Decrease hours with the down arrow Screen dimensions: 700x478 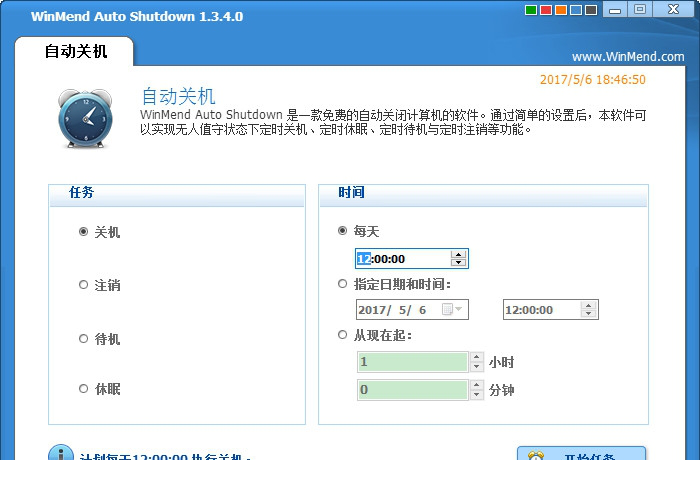(x=476, y=366)
